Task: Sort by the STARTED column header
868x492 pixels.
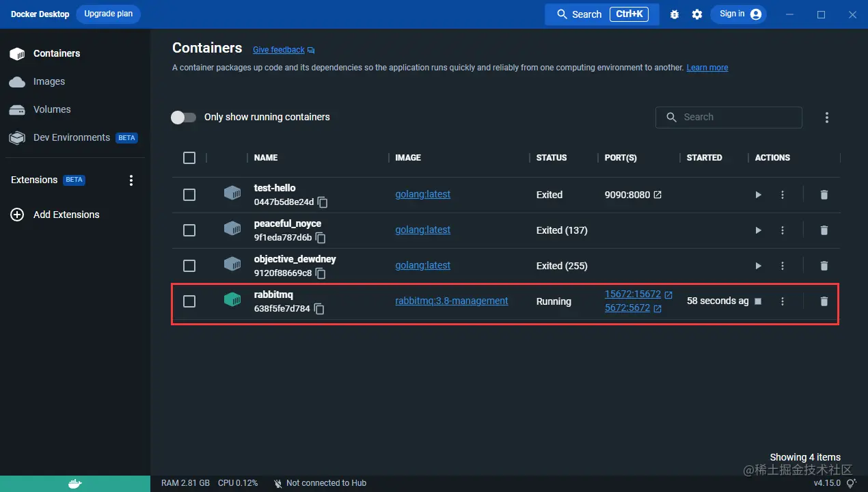Action: pyautogui.click(x=704, y=158)
